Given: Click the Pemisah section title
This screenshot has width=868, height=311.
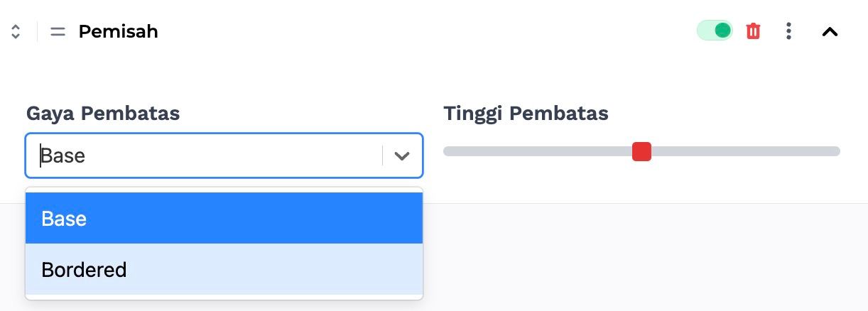Looking at the screenshot, I should 118,31.
